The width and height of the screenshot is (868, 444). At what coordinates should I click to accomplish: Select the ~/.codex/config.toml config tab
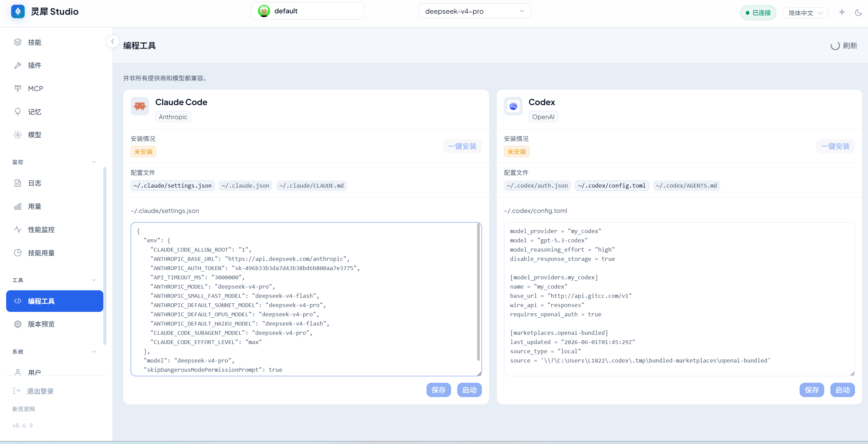[x=612, y=186]
